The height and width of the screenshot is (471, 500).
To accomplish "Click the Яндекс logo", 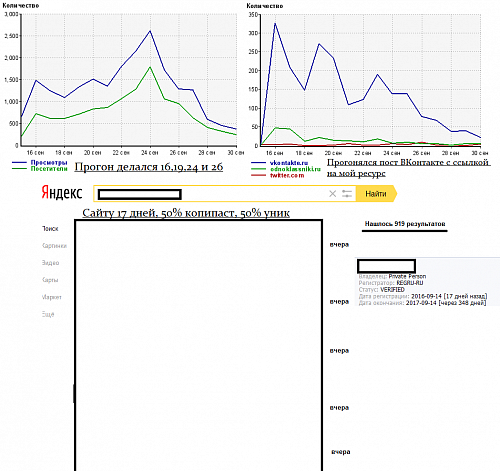I will [62, 193].
